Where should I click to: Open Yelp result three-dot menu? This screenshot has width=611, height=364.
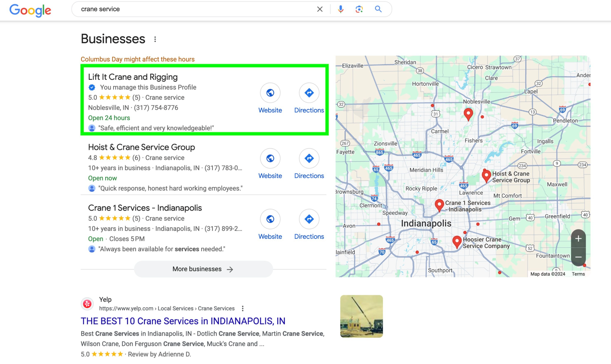(x=242, y=308)
